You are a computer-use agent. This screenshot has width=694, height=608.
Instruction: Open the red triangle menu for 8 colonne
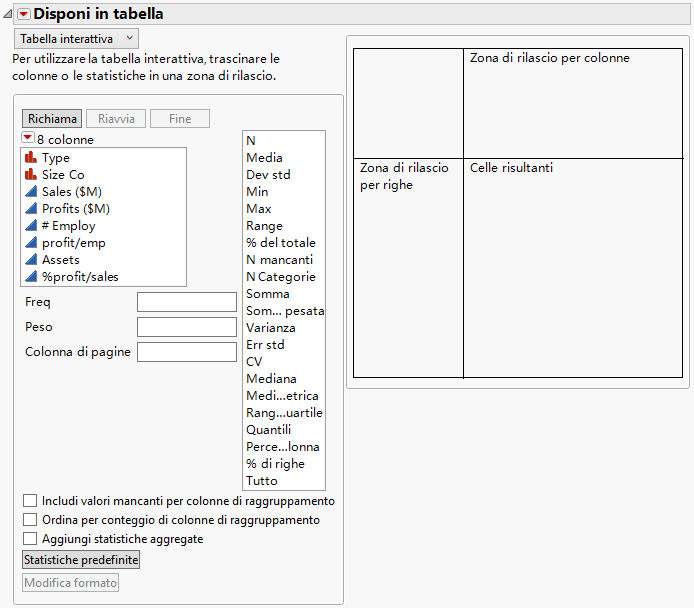[x=27, y=138]
